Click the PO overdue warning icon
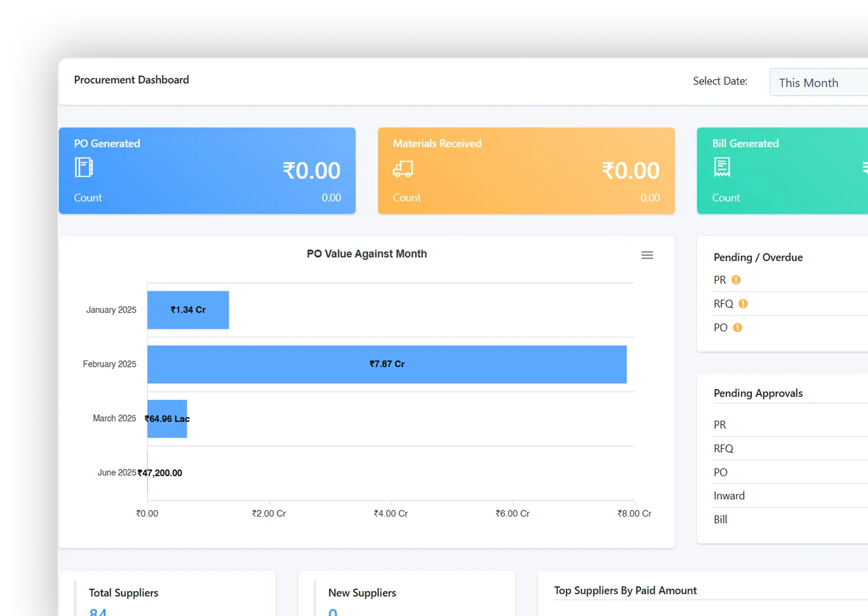The image size is (868, 616). pyautogui.click(x=738, y=327)
